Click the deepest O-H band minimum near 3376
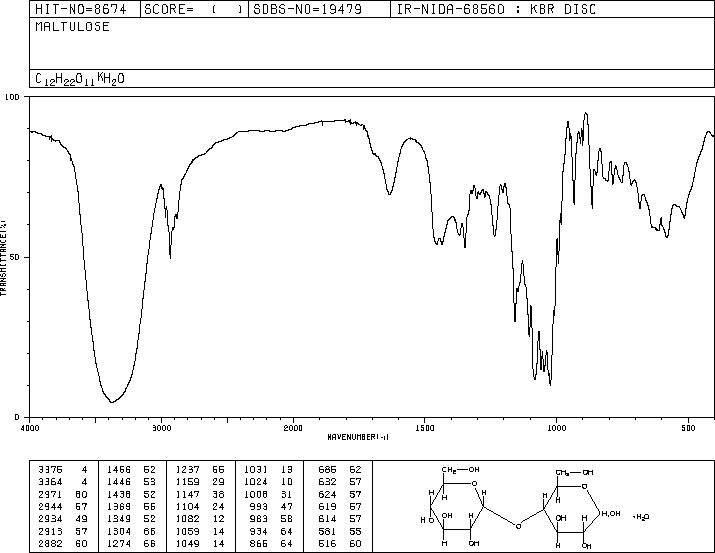The height and width of the screenshot is (553, 715). point(112,402)
